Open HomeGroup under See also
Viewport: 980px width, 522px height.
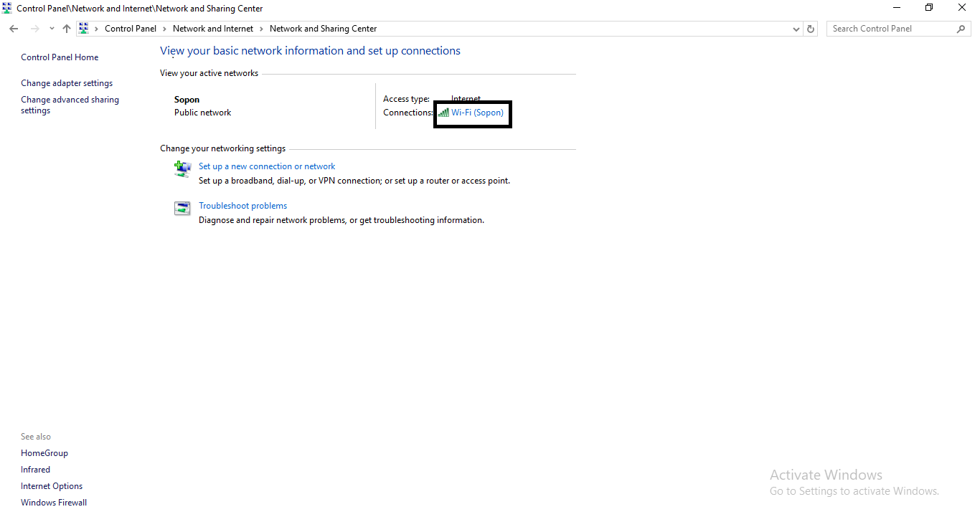(x=44, y=453)
